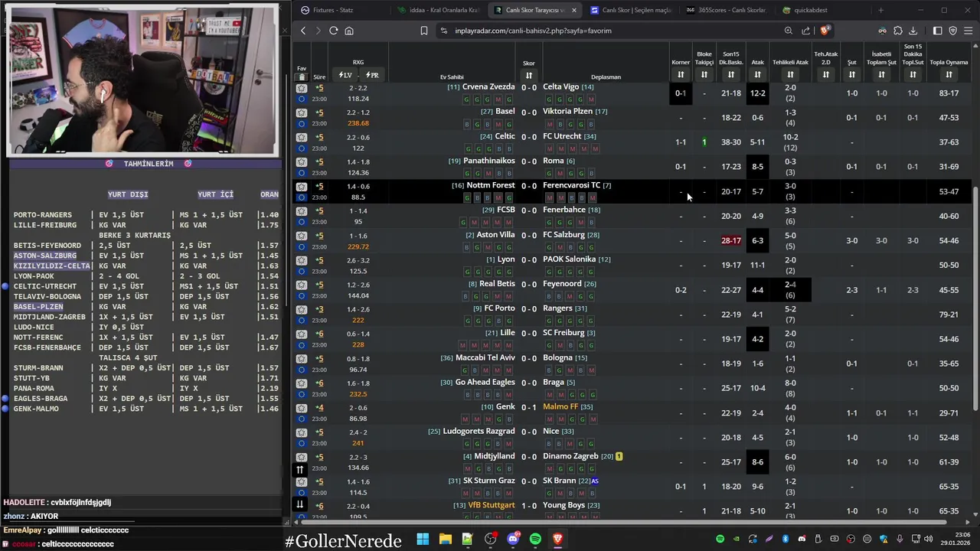
Task: Click the PR lightning filter button
Action: point(372,75)
